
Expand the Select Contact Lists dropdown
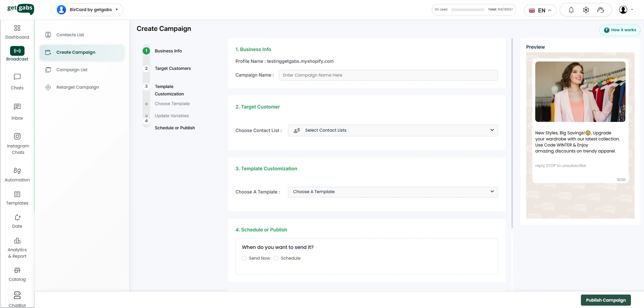click(x=393, y=130)
